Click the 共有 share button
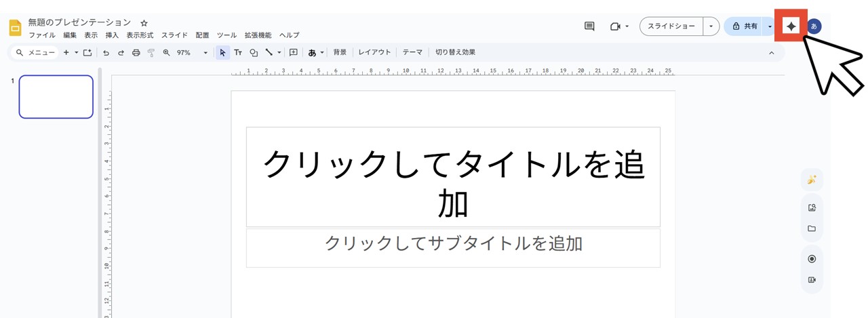Viewport: 868px width, 318px height. pyautogui.click(x=745, y=26)
